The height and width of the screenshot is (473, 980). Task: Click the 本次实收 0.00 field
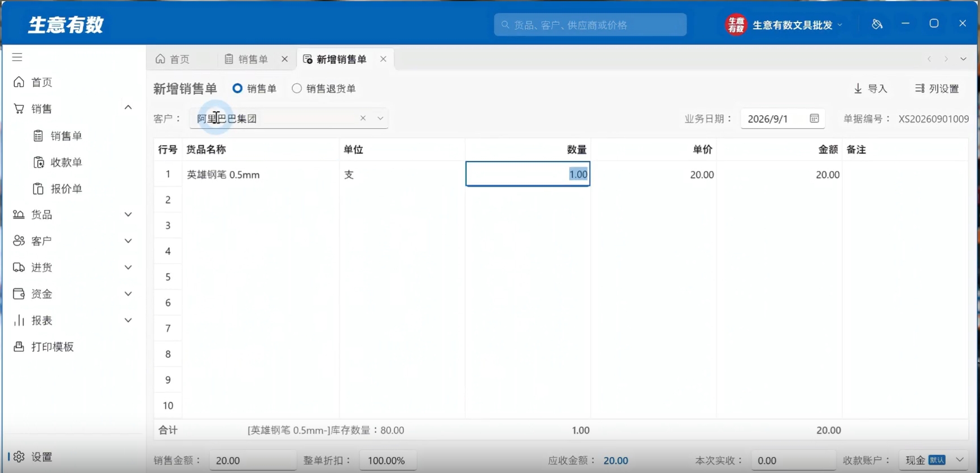[x=793, y=460]
